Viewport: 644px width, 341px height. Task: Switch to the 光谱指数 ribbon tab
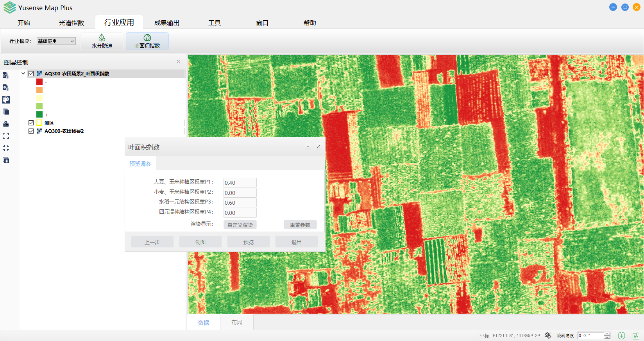(x=72, y=23)
